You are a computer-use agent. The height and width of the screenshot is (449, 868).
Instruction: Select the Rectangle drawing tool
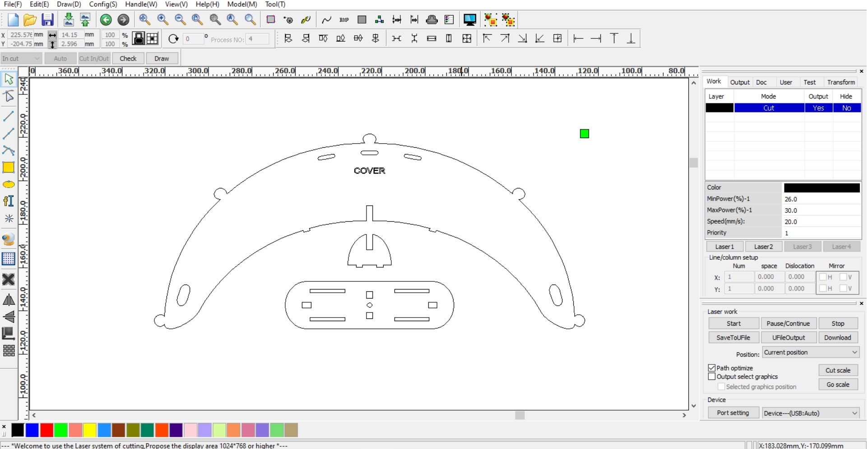click(9, 168)
